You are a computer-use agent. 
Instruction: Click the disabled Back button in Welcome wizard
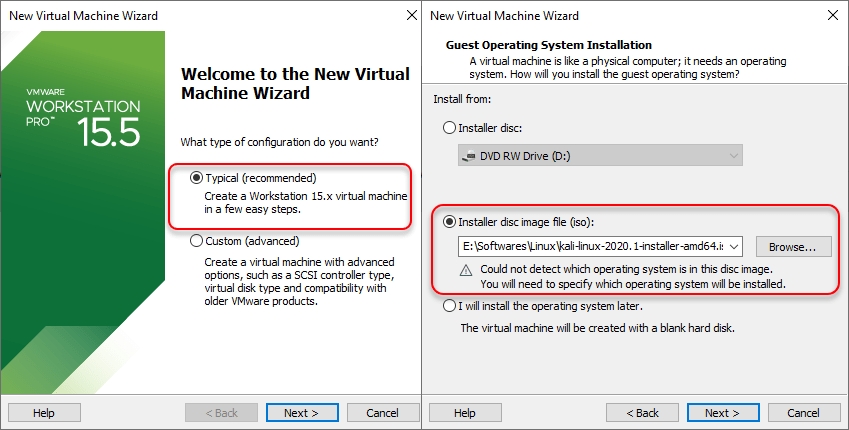pos(221,413)
